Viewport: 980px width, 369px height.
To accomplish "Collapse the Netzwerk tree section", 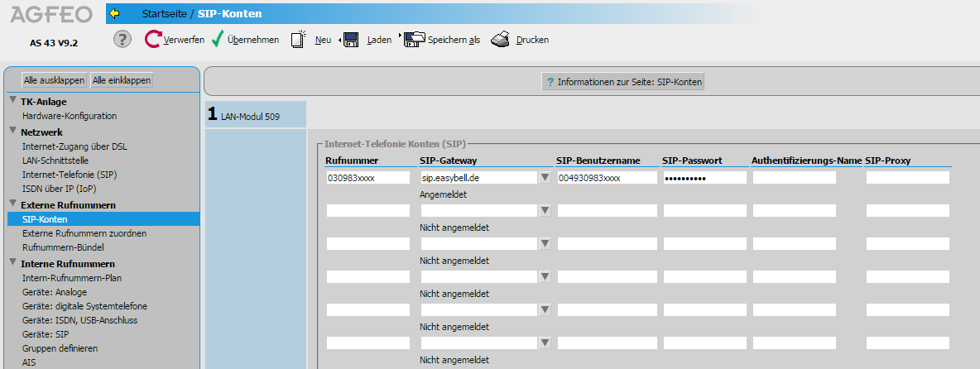I will pyautogui.click(x=13, y=131).
